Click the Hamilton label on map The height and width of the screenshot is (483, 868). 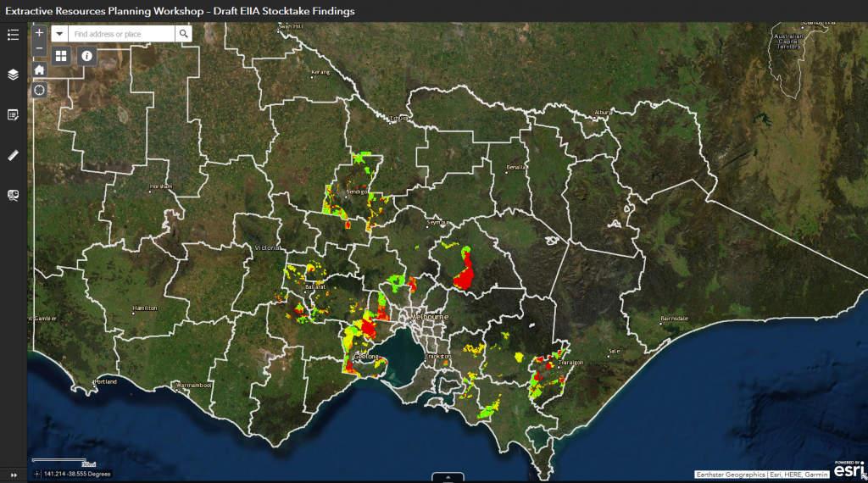(x=145, y=308)
